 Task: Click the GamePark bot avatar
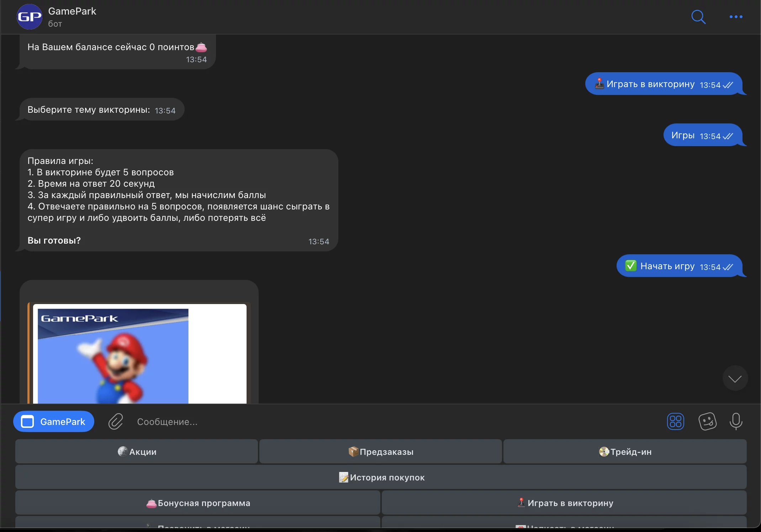(30, 17)
